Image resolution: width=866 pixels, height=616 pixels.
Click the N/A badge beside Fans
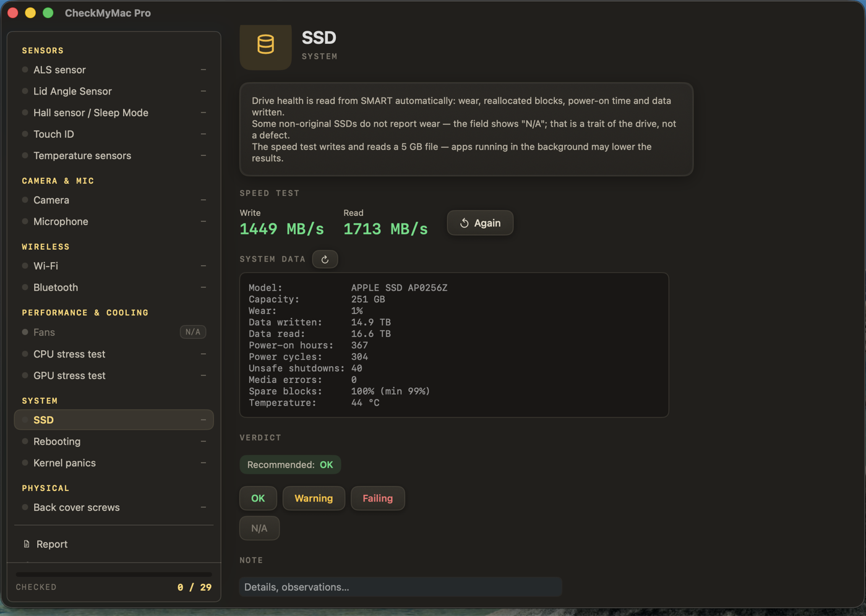tap(193, 332)
